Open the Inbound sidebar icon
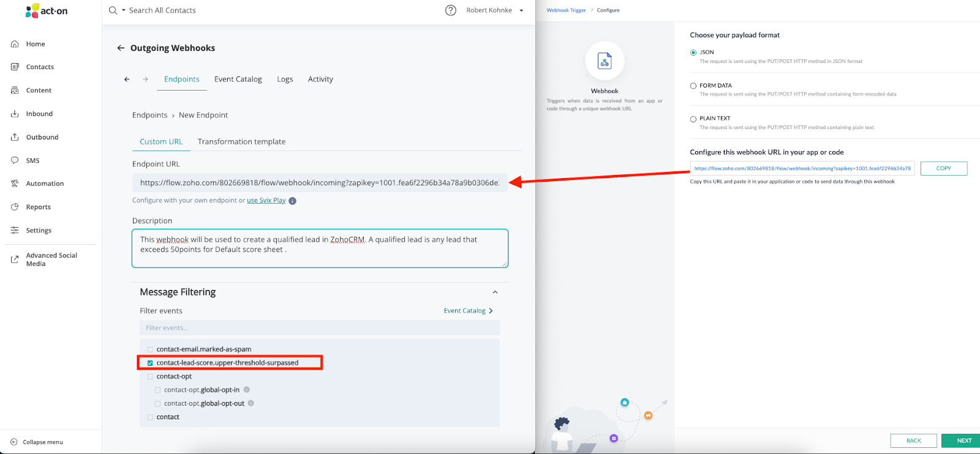This screenshot has height=454, width=980. [x=15, y=114]
